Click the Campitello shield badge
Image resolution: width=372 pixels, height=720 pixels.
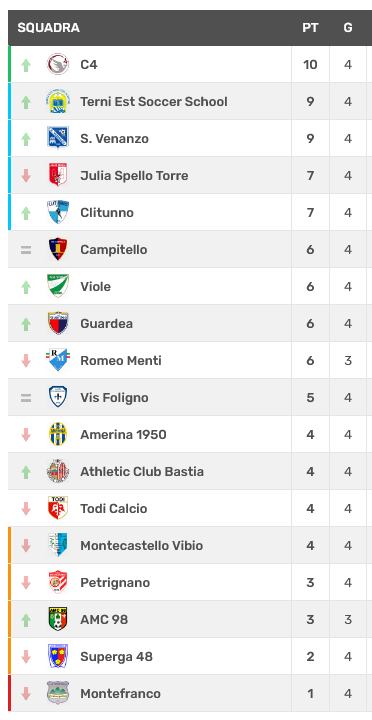point(58,249)
